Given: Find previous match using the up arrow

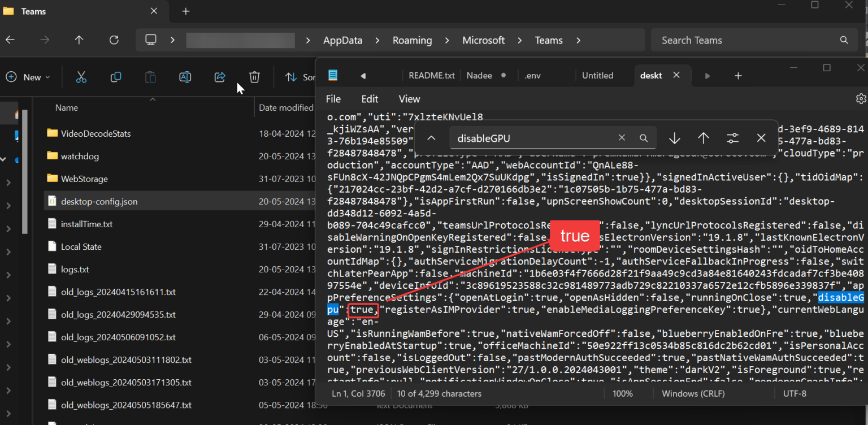Looking at the screenshot, I should 703,137.
